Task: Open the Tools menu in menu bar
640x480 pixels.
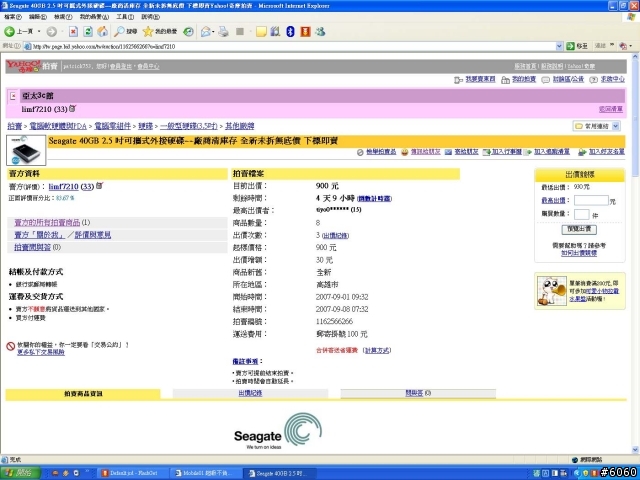Action: pos(125,17)
